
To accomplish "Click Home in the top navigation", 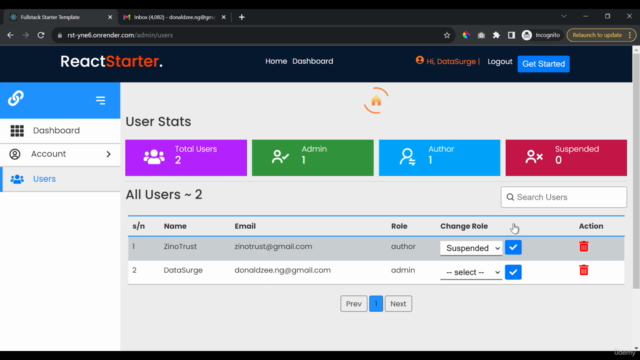I will (x=276, y=61).
